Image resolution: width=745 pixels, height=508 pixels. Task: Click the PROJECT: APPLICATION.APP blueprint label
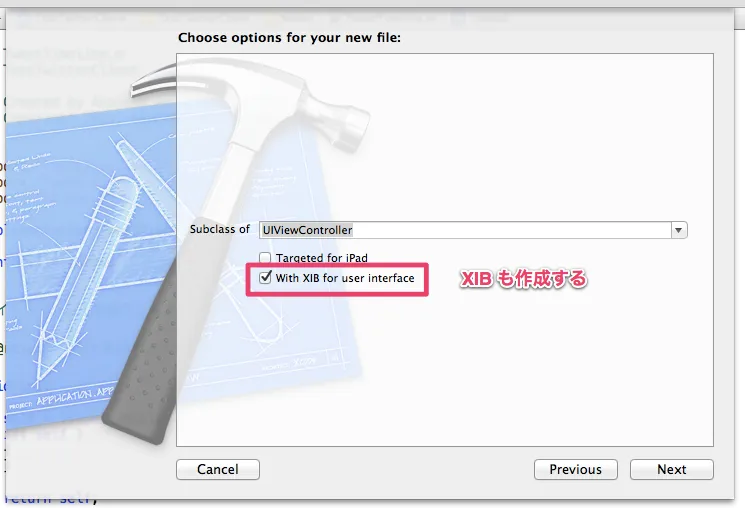click(x=62, y=398)
